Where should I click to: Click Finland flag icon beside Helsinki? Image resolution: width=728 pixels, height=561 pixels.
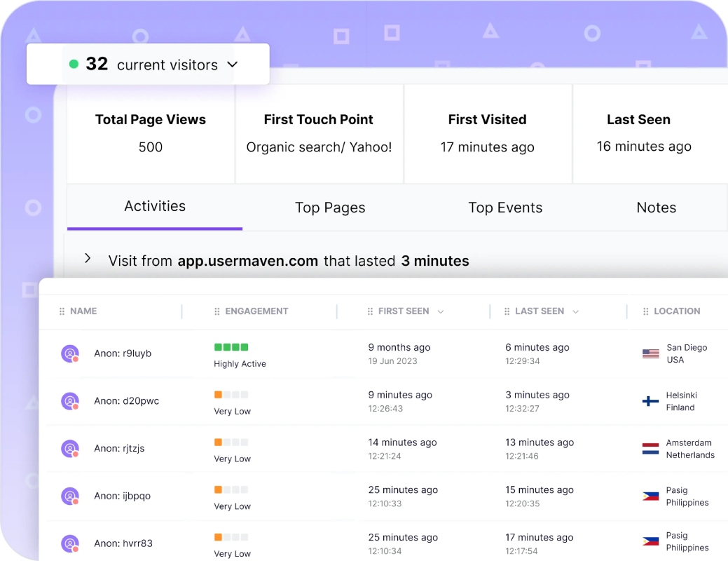pyautogui.click(x=650, y=401)
